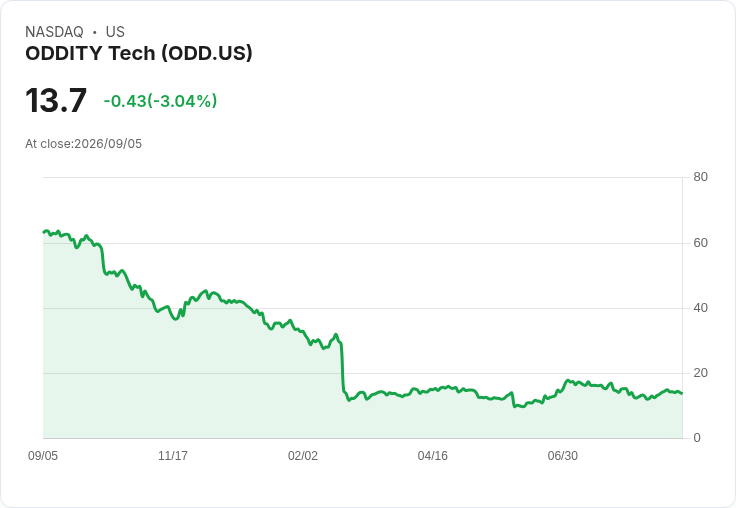Click the 06/30 date axis label
736x508 pixels.
[563, 456]
